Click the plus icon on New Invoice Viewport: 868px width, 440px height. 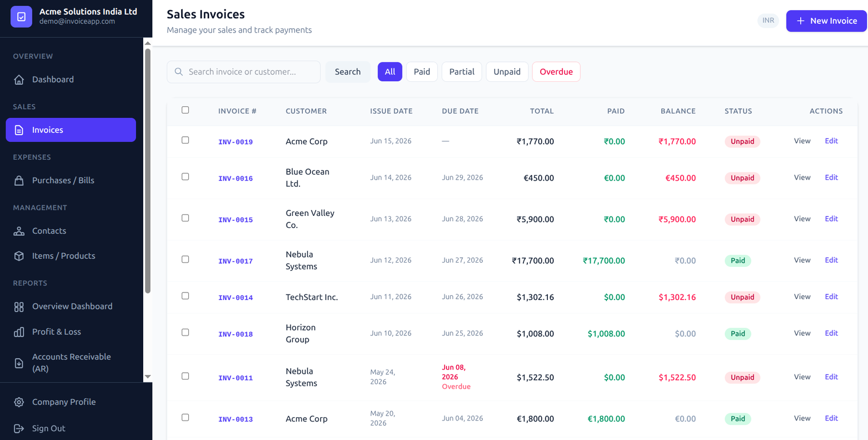[800, 21]
